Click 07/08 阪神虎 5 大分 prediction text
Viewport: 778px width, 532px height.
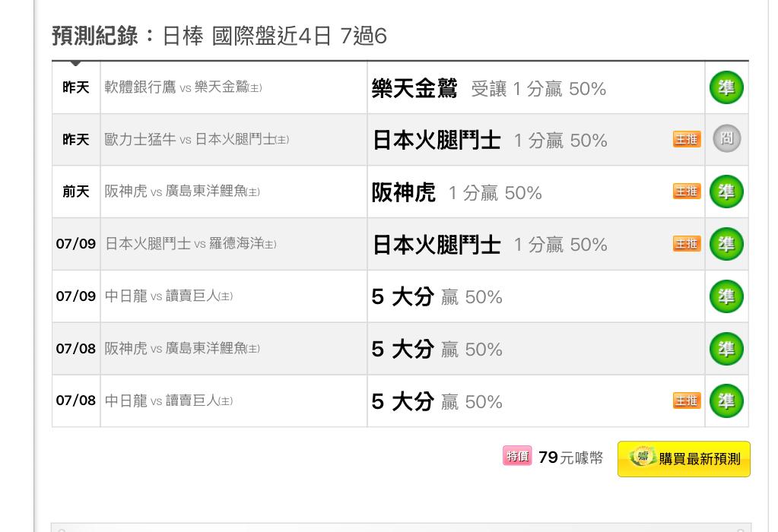(437, 350)
